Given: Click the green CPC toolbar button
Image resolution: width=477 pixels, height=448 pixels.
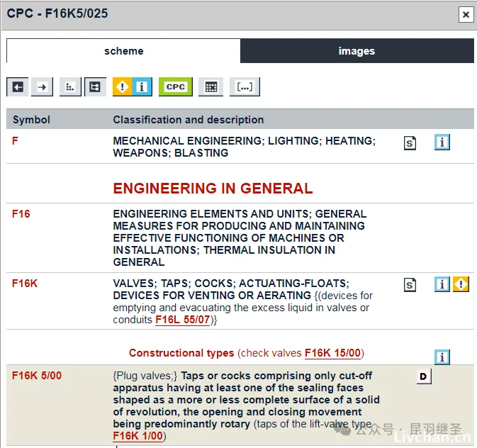Looking at the screenshot, I should pyautogui.click(x=175, y=86).
